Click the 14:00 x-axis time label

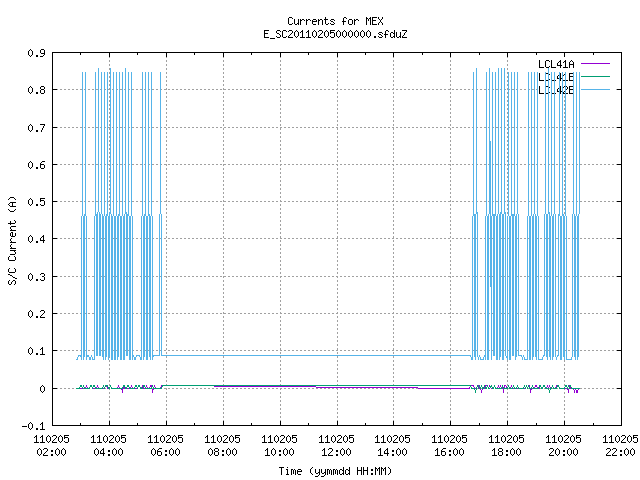click(392, 452)
